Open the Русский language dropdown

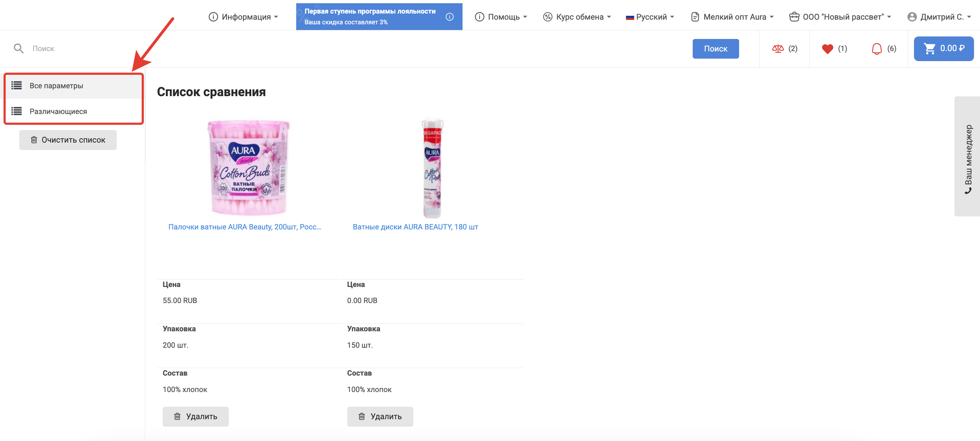650,17
